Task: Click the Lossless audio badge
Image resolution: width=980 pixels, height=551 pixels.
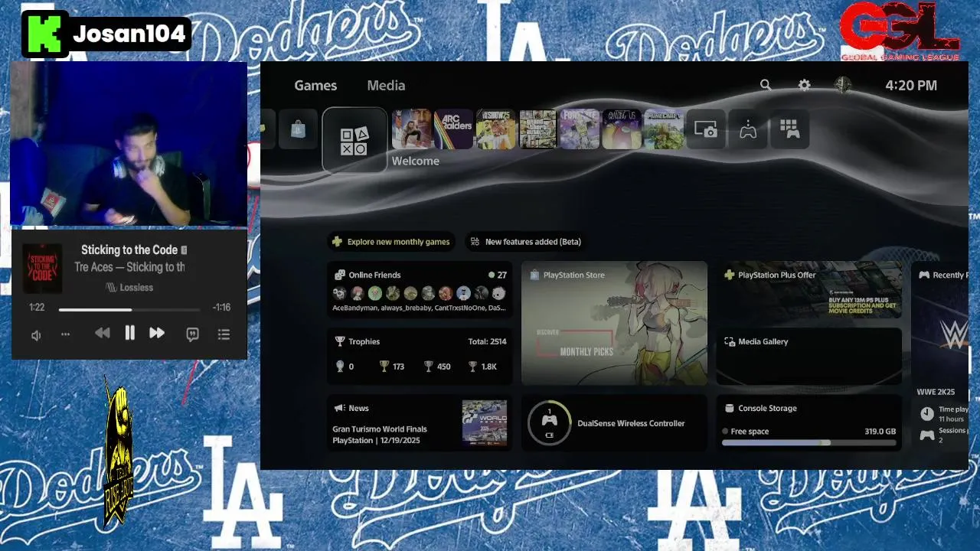Action: coord(129,288)
